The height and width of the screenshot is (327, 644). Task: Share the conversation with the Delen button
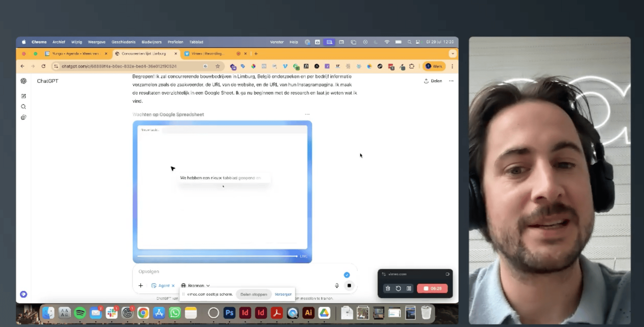click(x=433, y=81)
